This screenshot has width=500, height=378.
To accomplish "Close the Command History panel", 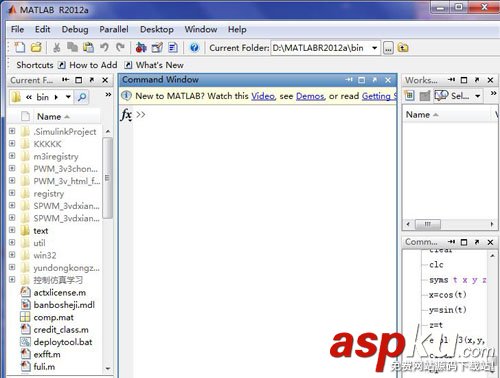I will (490, 242).
